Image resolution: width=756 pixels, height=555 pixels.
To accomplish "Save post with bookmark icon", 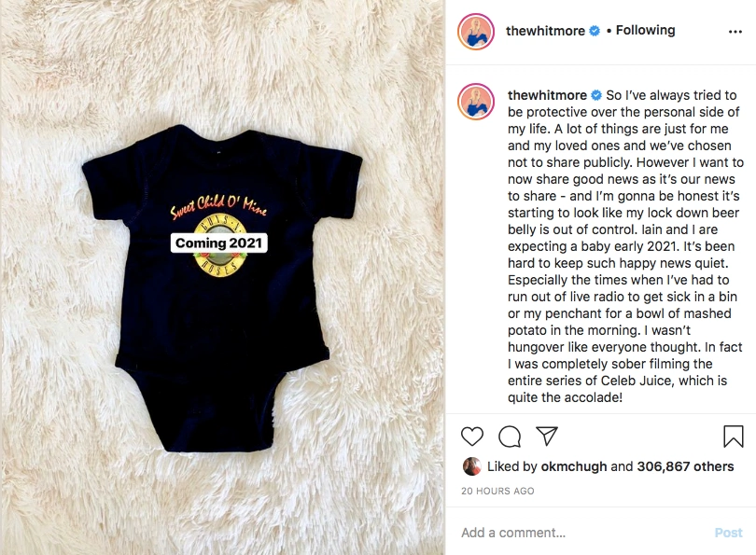I will pyautogui.click(x=734, y=436).
